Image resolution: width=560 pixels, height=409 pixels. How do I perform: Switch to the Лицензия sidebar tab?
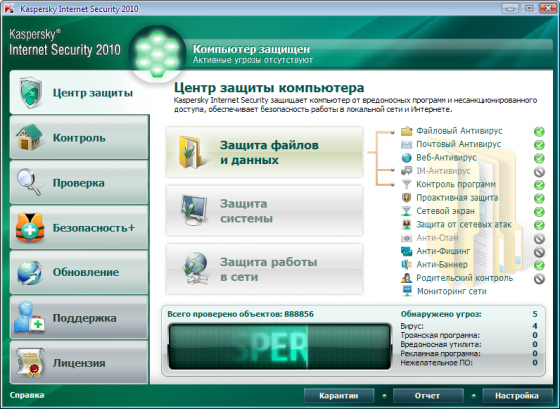[79, 363]
